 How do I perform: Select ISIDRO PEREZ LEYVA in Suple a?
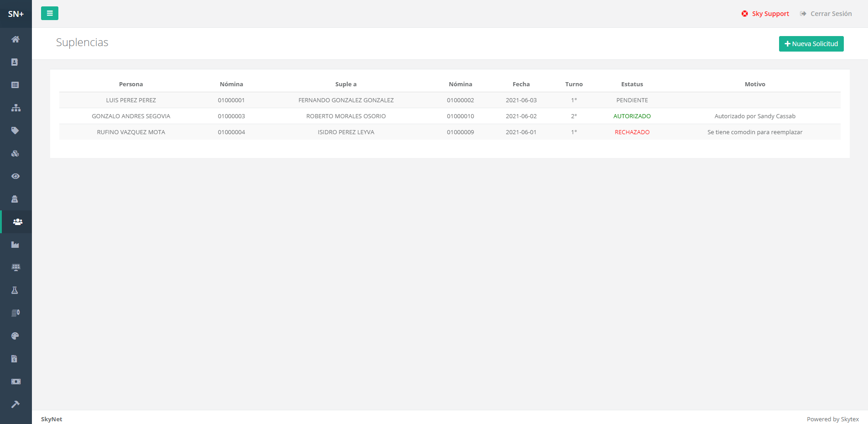346,132
